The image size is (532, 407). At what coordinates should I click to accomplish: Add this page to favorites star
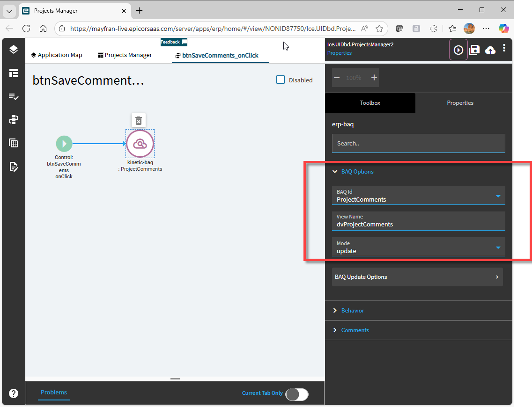point(379,29)
